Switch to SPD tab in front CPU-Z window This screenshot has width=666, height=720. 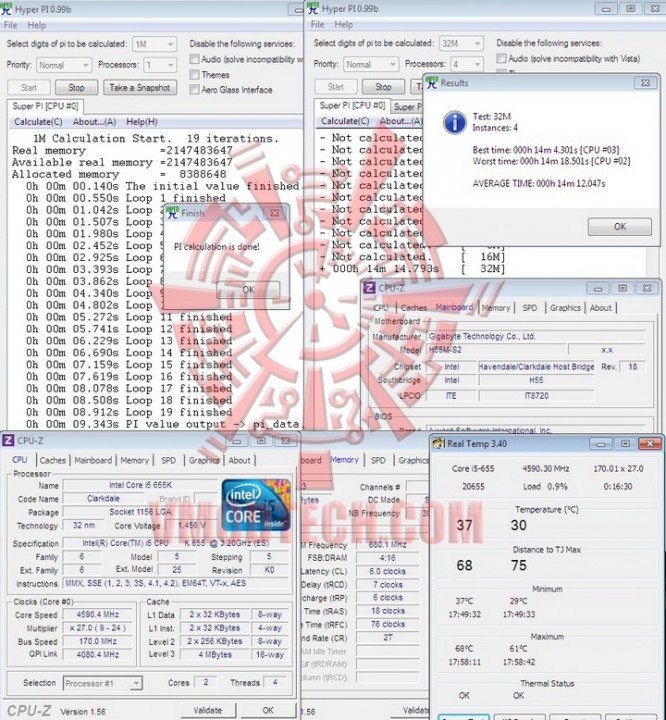point(169,460)
